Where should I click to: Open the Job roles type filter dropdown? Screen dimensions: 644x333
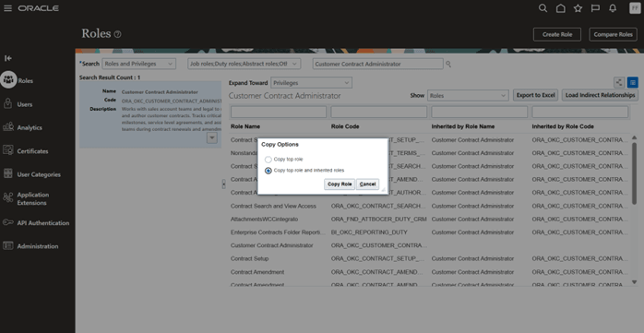coord(244,64)
